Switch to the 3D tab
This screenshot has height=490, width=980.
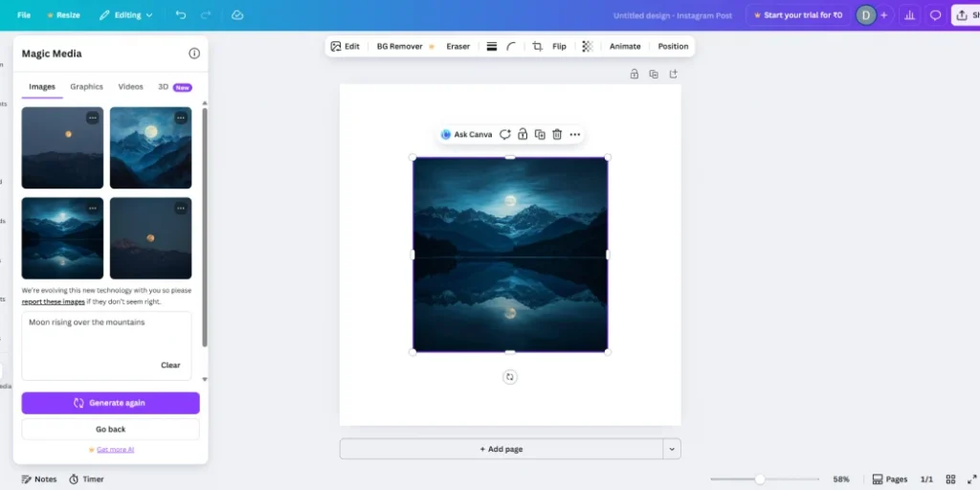pos(174,87)
